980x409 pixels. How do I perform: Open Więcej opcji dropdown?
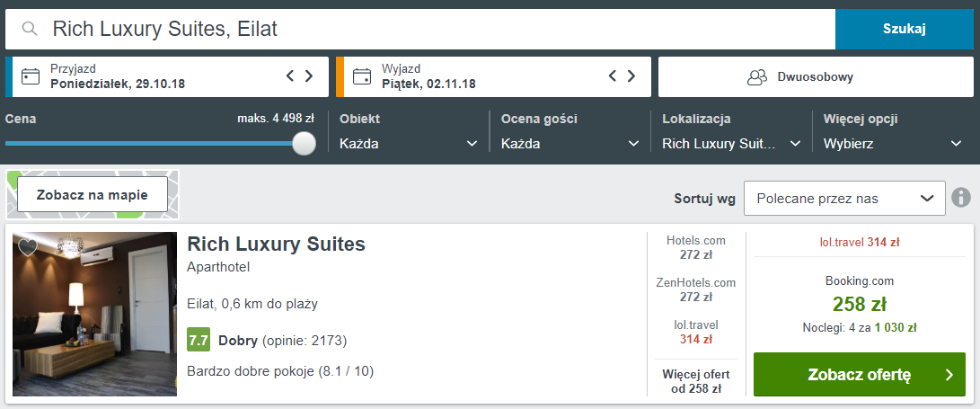(x=893, y=144)
